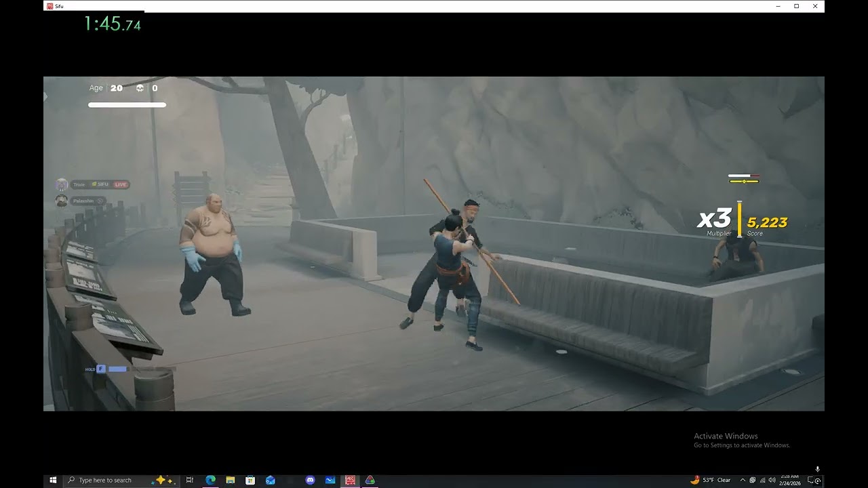Launch Microsoft Edge from the taskbar
The image size is (868, 488).
[x=210, y=480]
